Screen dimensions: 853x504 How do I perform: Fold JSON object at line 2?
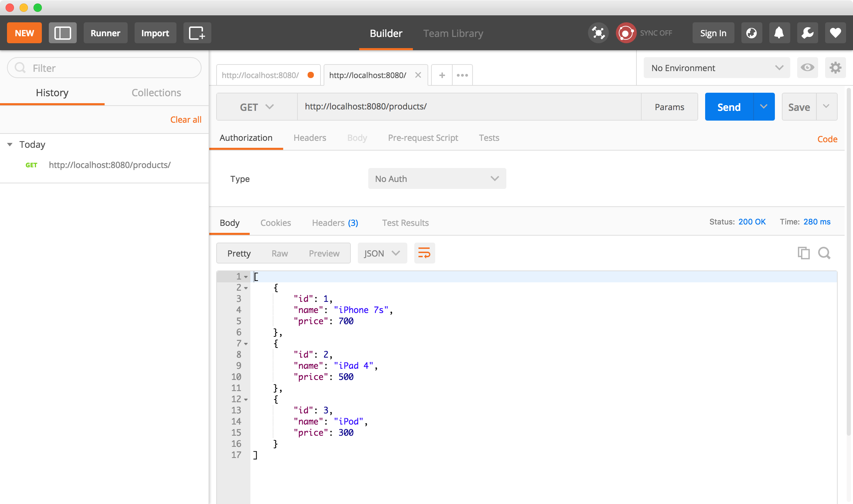(x=246, y=288)
